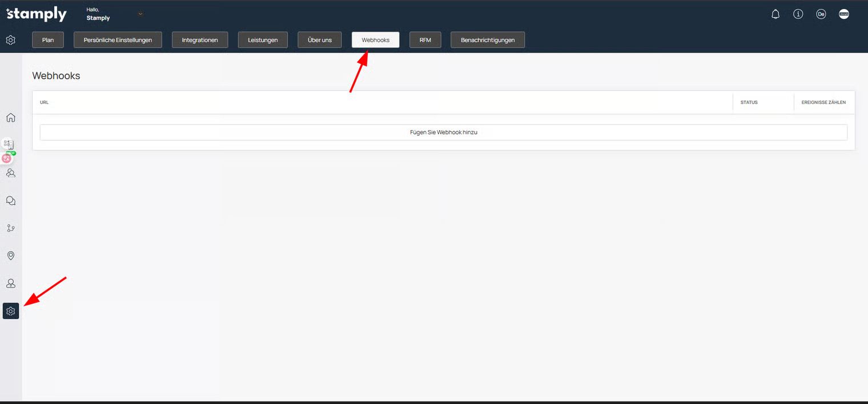Click the notification bell icon

[x=775, y=14]
